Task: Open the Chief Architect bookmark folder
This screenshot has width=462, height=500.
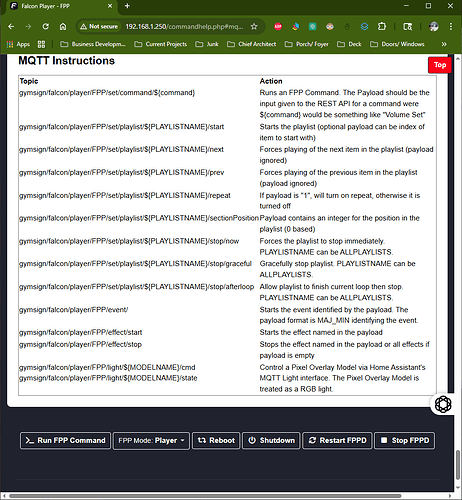Action: (x=252, y=44)
